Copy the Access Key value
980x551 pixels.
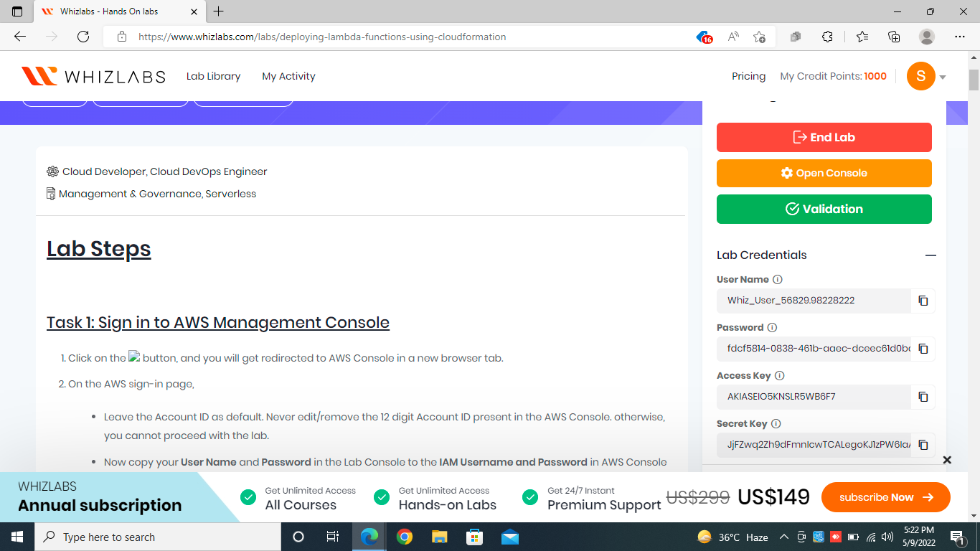coord(923,397)
